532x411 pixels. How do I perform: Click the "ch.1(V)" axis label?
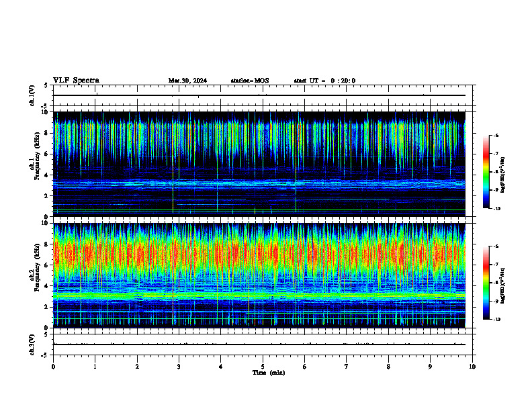click(32, 95)
